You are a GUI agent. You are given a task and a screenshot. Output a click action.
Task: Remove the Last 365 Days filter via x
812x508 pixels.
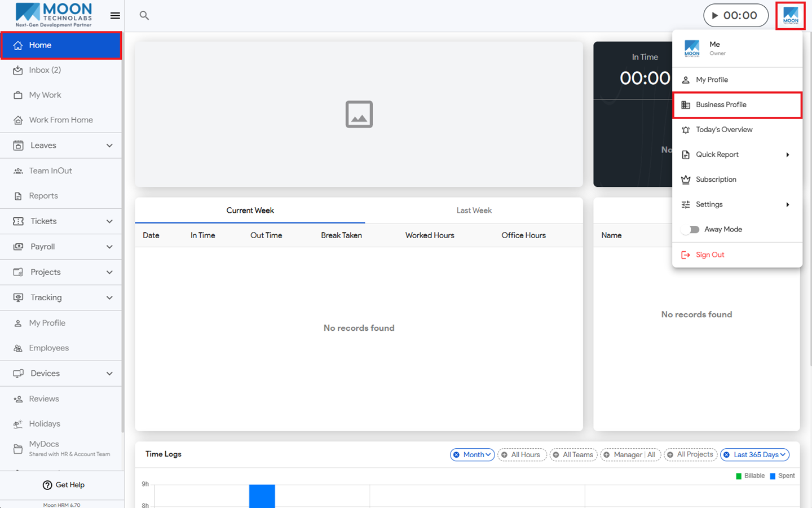tap(727, 455)
